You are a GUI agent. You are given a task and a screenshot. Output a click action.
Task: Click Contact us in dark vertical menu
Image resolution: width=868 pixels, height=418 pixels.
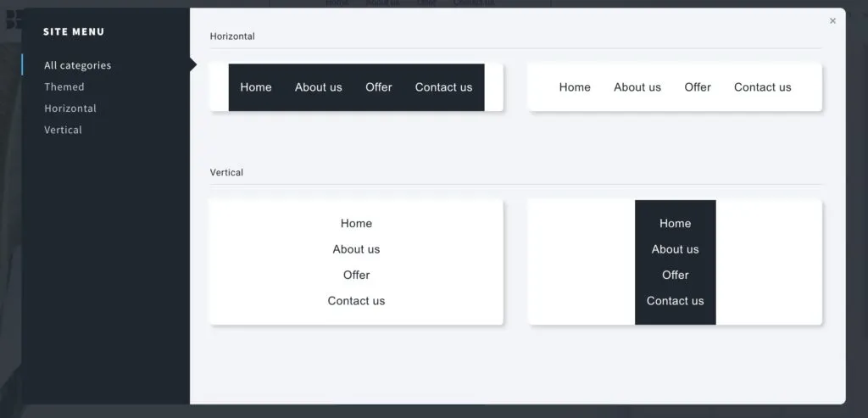675,301
